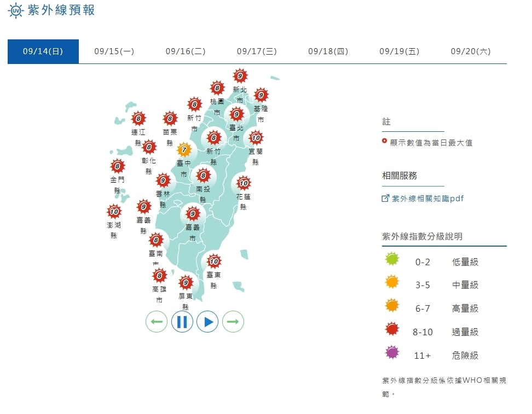The image size is (532, 414).
Task: Pause the forecast animation
Action: coord(182,322)
